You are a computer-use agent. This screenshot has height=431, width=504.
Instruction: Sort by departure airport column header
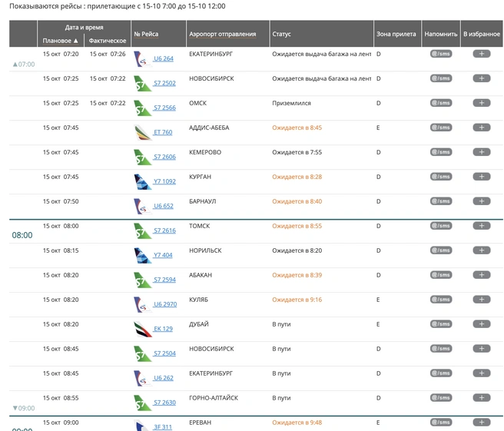pyautogui.click(x=223, y=34)
